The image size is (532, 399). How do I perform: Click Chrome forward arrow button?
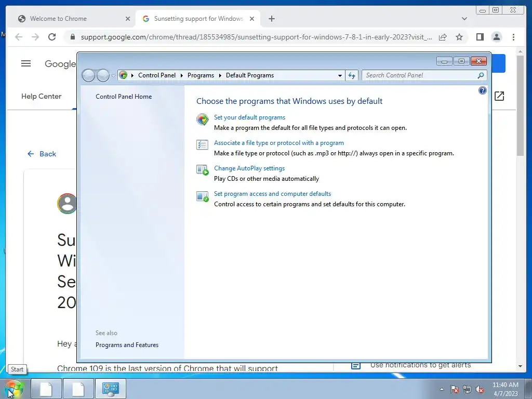[35, 37]
